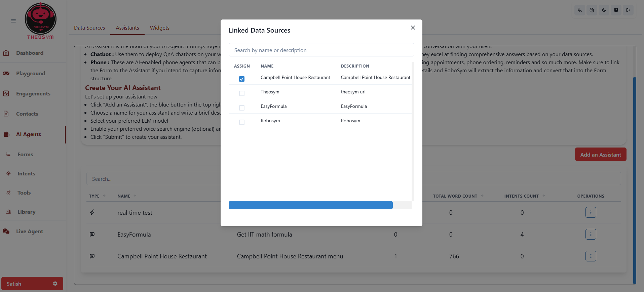Click Robosym name in data sources list
Screen dimensions: 644x292
pyautogui.click(x=270, y=121)
